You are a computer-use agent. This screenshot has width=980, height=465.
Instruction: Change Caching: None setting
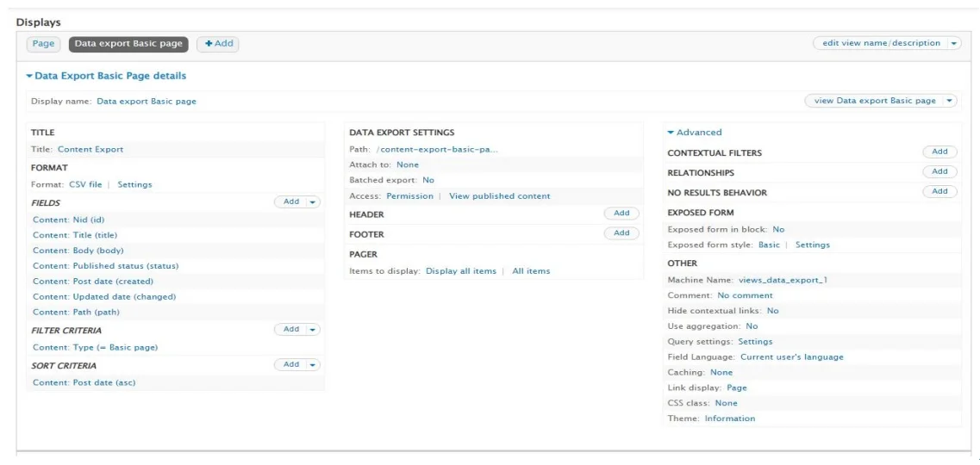pyautogui.click(x=721, y=372)
